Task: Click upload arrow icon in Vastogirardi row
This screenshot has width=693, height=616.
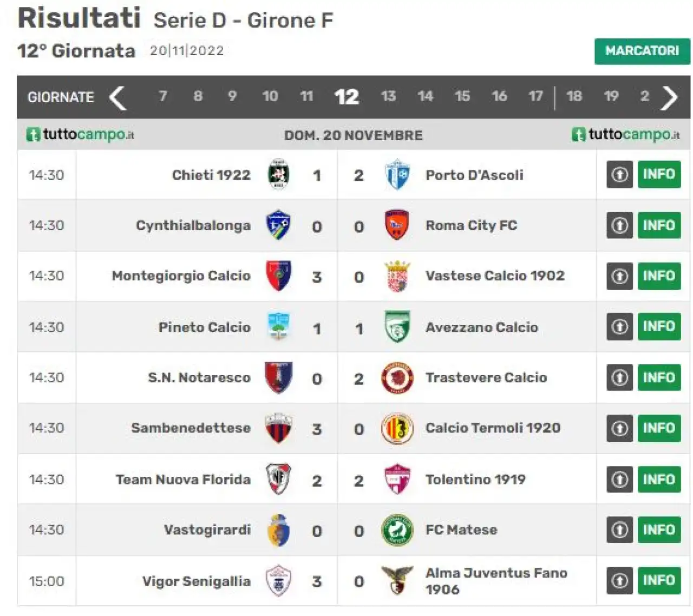Action: (x=620, y=530)
